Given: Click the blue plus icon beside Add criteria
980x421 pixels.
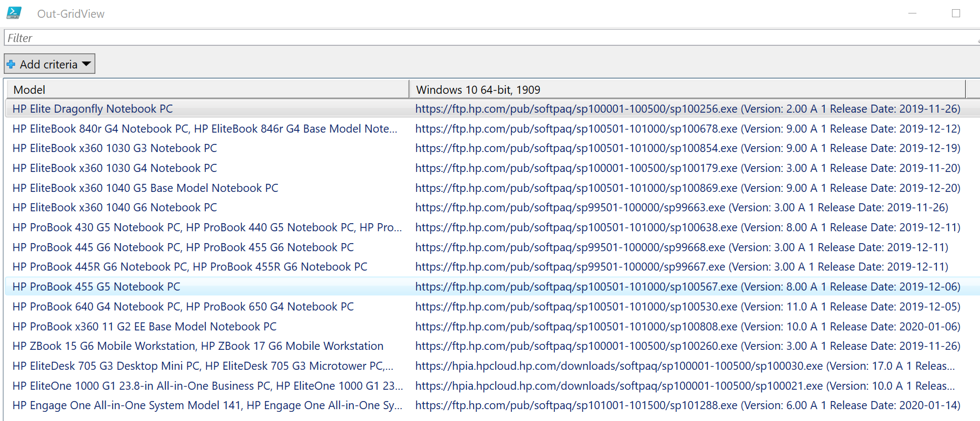Looking at the screenshot, I should [x=11, y=65].
